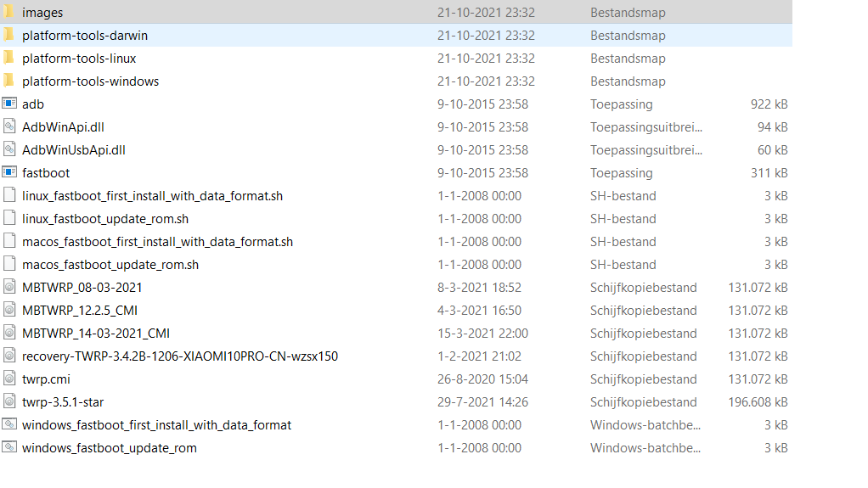Click the AdbWinApi.dll file icon

point(9,126)
